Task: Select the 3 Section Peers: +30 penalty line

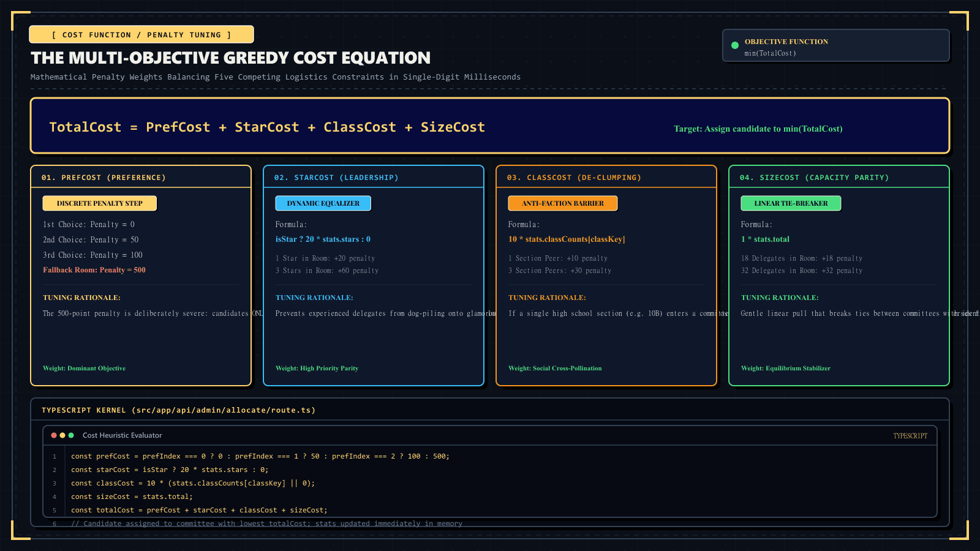Action: (560, 271)
